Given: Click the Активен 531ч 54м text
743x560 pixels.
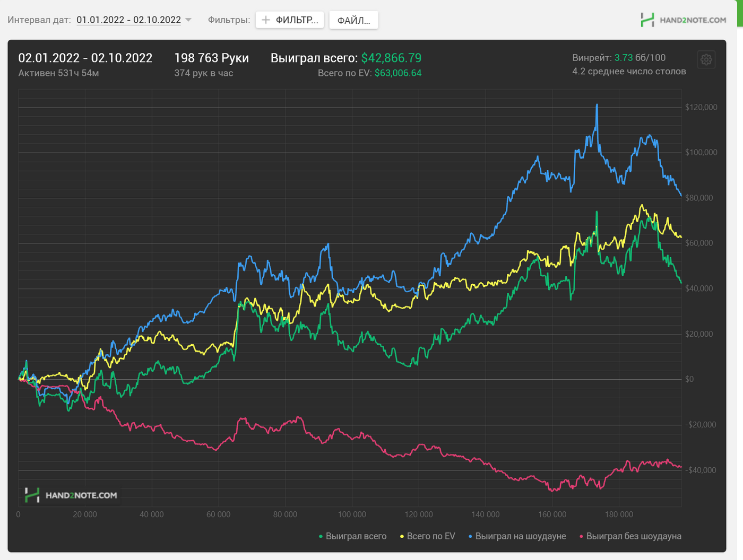Looking at the screenshot, I should (58, 73).
